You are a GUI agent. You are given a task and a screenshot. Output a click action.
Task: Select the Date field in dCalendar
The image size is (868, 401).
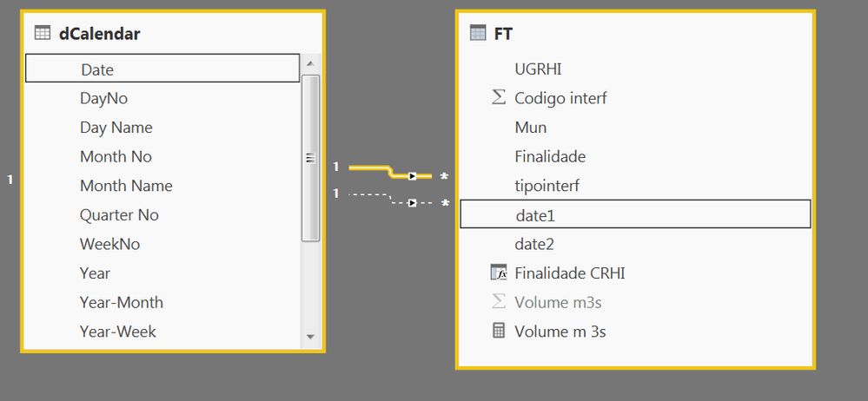(x=162, y=69)
